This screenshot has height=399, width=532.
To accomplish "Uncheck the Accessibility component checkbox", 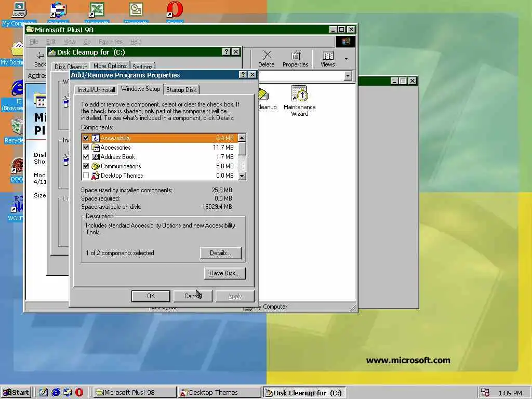I will tap(86, 138).
